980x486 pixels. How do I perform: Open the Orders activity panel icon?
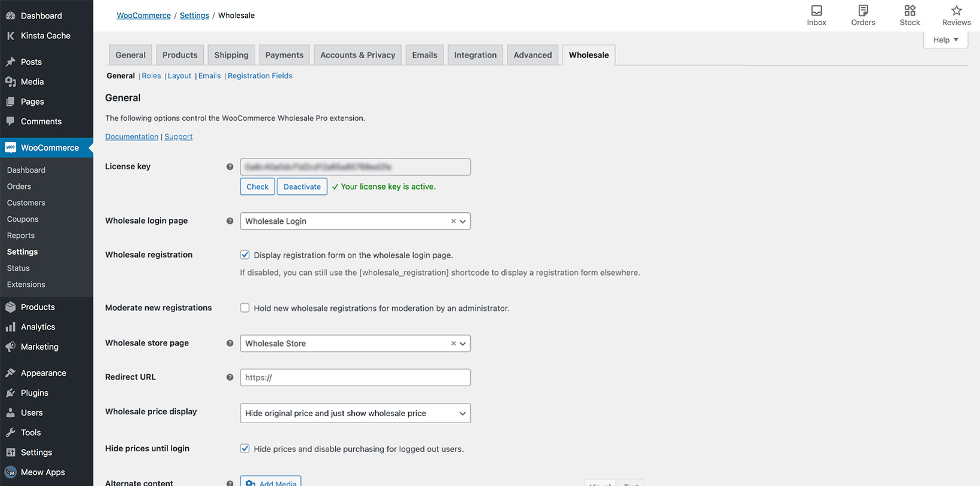863,10
